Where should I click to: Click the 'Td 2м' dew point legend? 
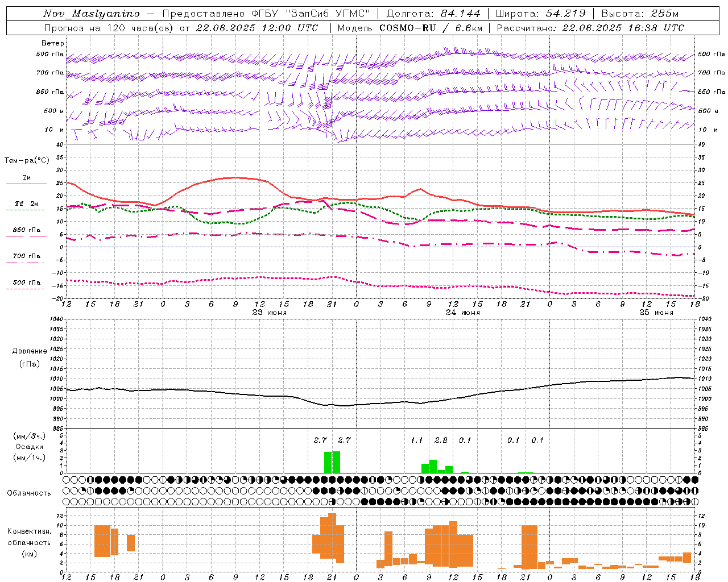(27, 203)
